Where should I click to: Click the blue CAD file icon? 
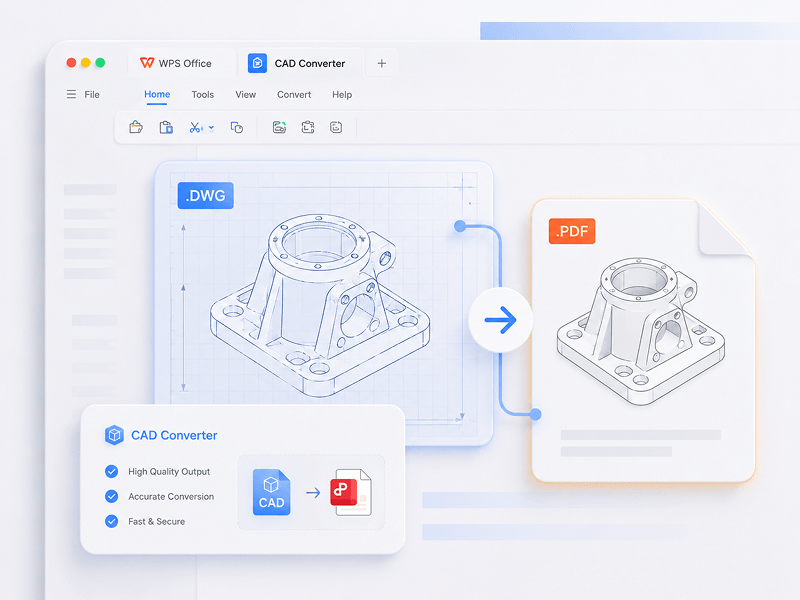tap(271, 492)
